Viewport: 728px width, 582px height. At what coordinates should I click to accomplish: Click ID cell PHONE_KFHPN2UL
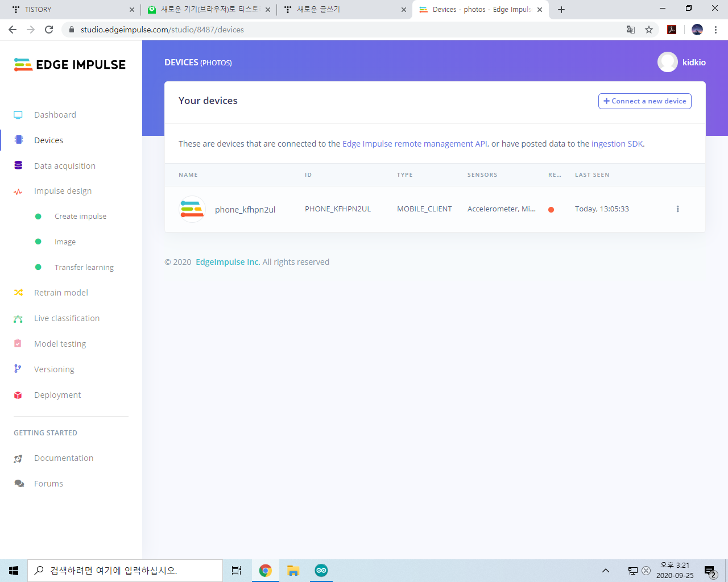pyautogui.click(x=338, y=209)
